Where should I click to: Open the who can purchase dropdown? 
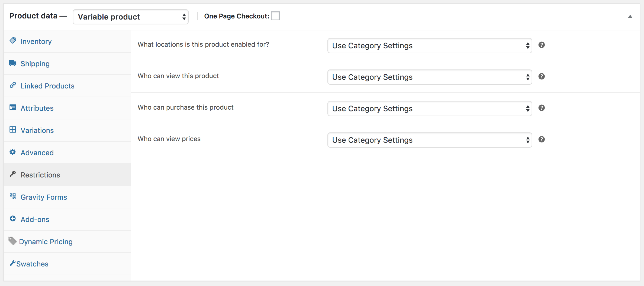[x=430, y=109]
